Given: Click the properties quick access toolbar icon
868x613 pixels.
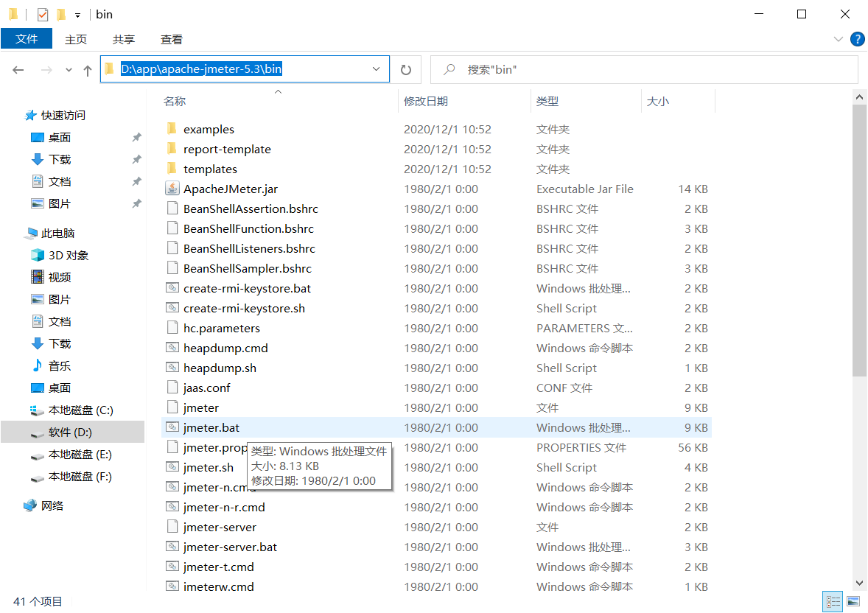Looking at the screenshot, I should 43,15.
